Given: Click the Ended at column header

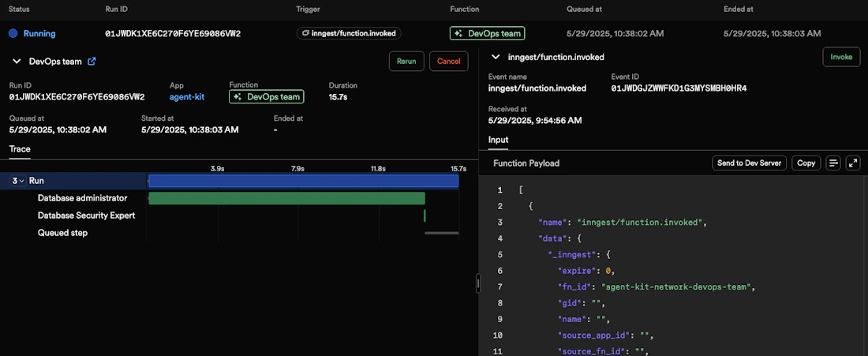Looking at the screenshot, I should pos(739,9).
